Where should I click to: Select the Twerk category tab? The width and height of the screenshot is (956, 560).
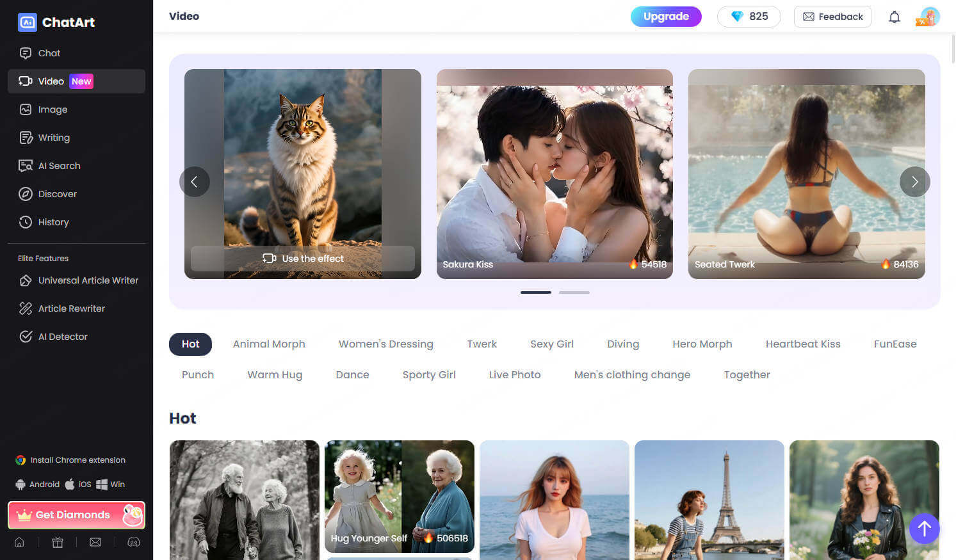482,344
